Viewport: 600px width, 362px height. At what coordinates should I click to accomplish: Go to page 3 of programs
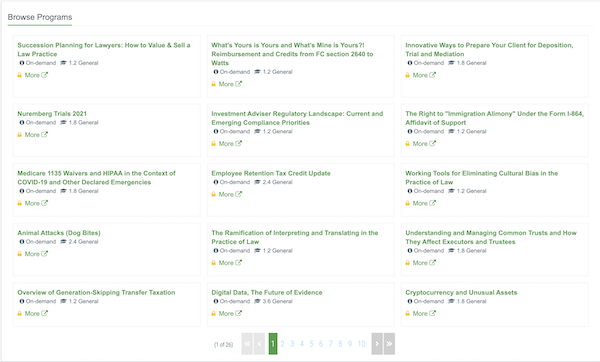point(292,344)
